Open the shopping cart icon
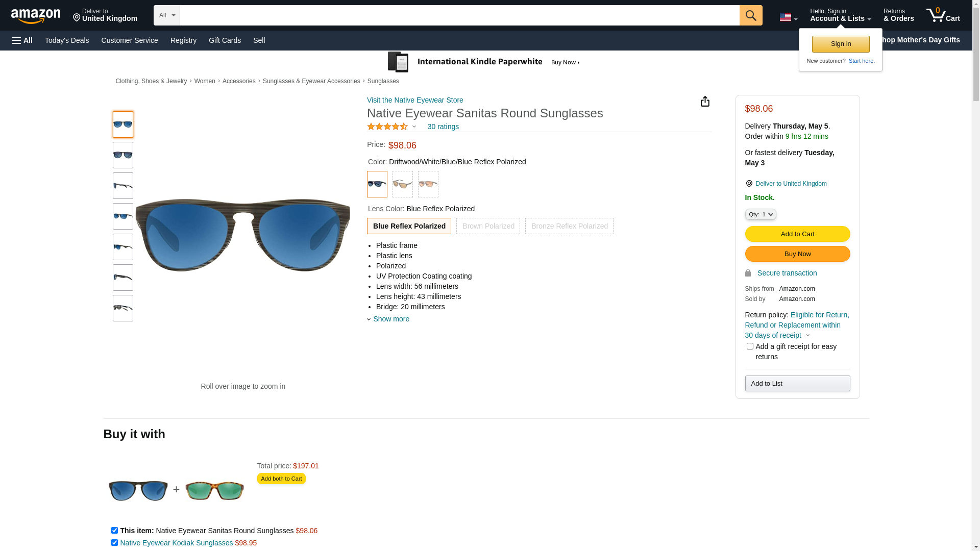The height and width of the screenshot is (551, 980). (x=942, y=15)
